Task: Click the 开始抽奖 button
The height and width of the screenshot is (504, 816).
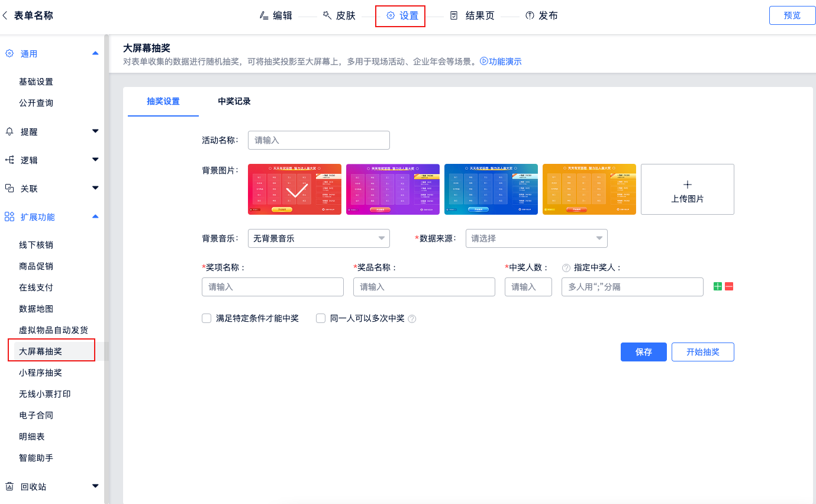Action: (702, 352)
